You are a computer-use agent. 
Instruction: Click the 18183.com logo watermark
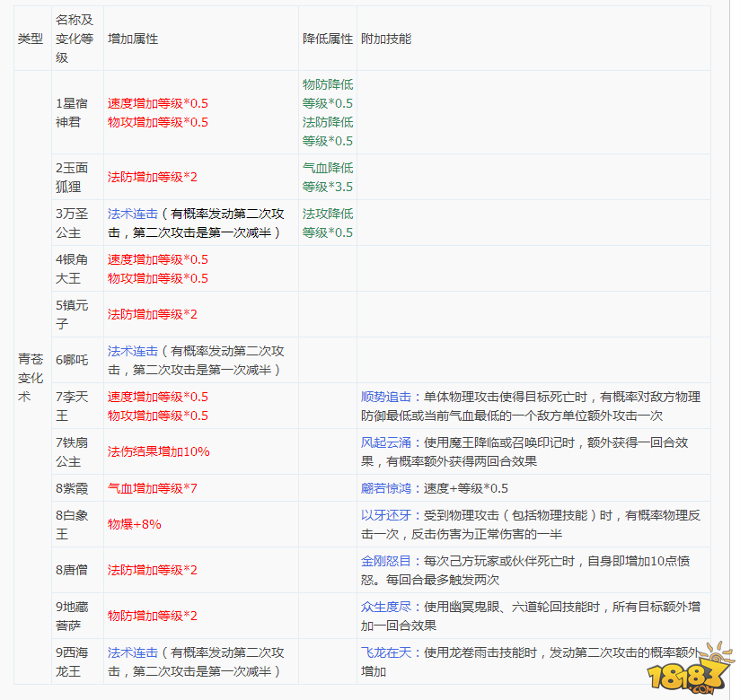click(693, 669)
